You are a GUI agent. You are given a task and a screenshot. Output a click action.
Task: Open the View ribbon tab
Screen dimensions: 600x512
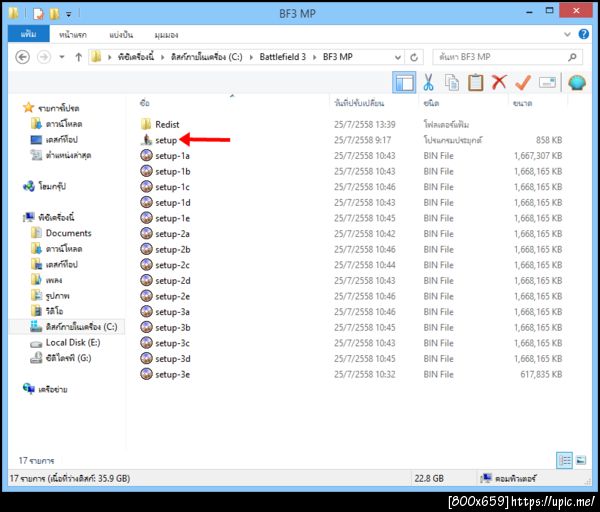coord(166,35)
